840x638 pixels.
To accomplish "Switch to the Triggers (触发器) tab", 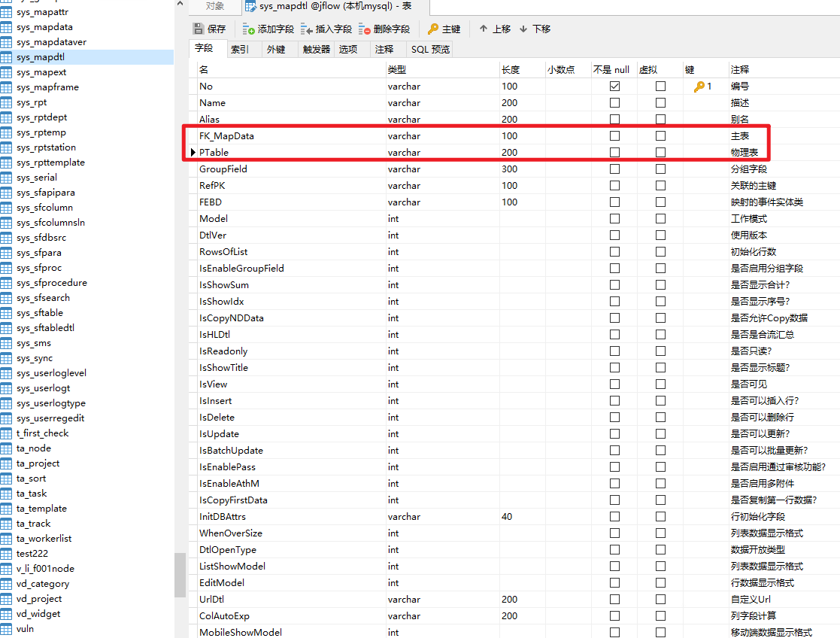I will coord(316,50).
